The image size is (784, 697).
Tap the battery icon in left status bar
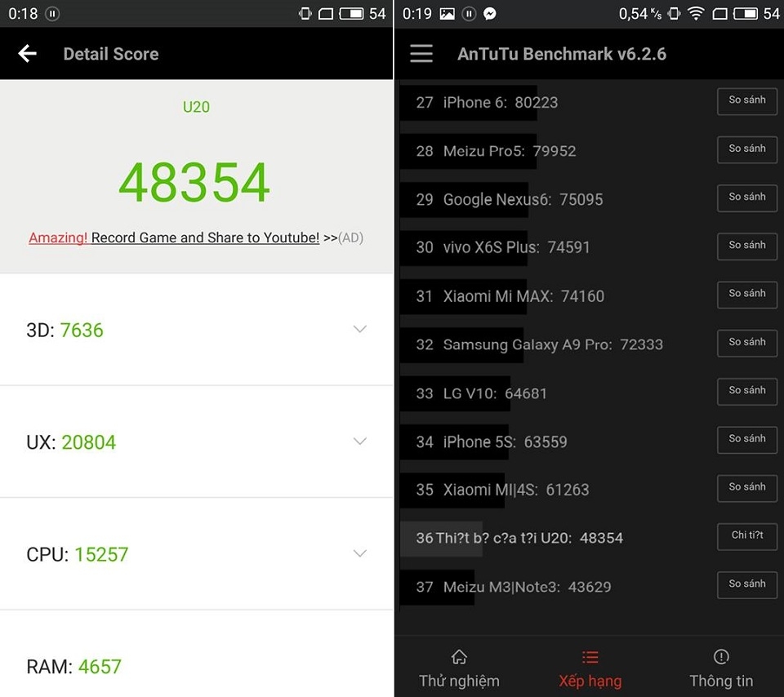(x=351, y=14)
